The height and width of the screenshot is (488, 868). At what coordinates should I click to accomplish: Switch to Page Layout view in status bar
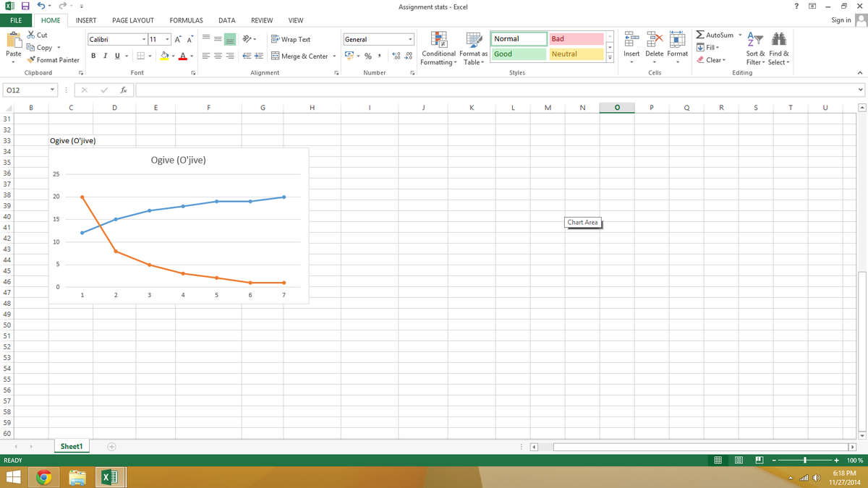(x=738, y=460)
